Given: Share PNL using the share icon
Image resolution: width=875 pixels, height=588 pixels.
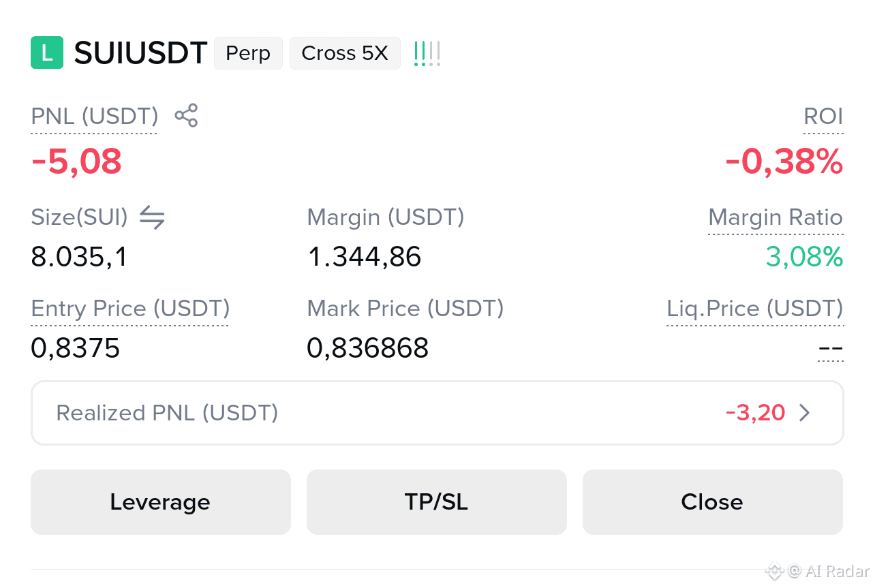Looking at the screenshot, I should pos(186,116).
